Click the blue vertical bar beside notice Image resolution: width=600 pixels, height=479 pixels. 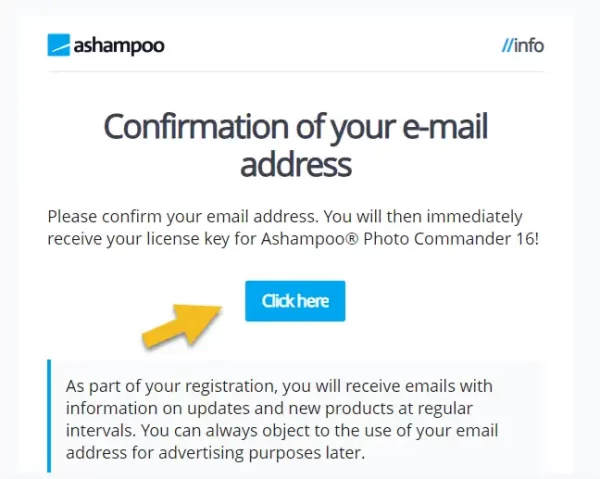pos(49,416)
